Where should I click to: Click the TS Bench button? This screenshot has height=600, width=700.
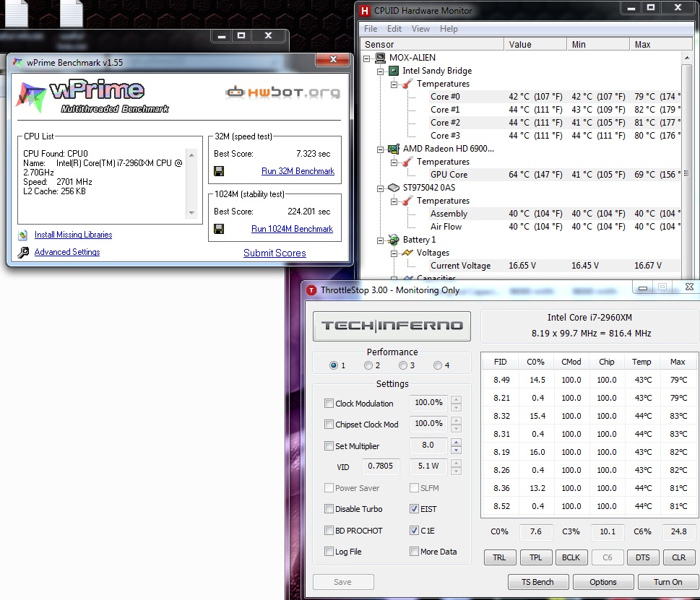click(538, 582)
